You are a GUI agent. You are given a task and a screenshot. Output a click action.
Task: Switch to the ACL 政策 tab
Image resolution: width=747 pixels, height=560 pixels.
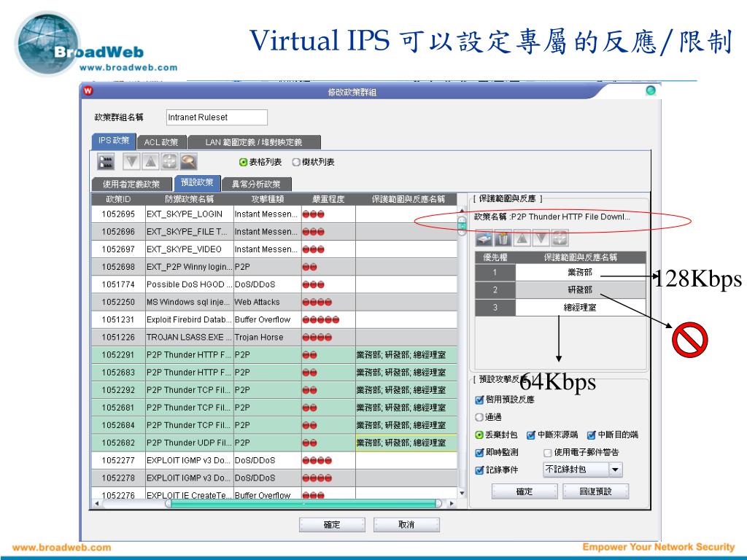161,142
